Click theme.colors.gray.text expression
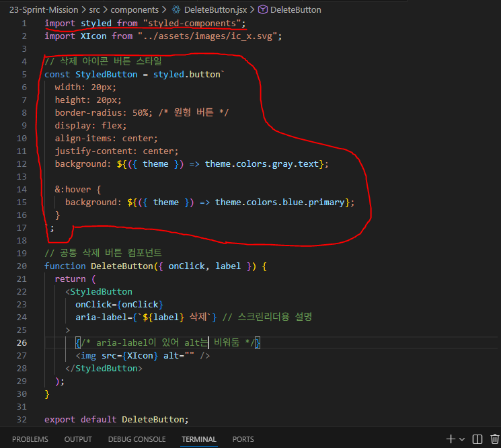Screen dimensions: 501x448 [262, 164]
